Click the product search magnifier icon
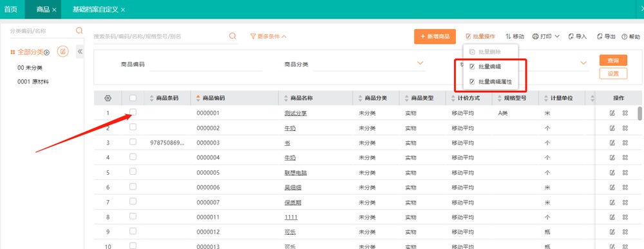Screen dimensions: 644x249 [x=232, y=36]
